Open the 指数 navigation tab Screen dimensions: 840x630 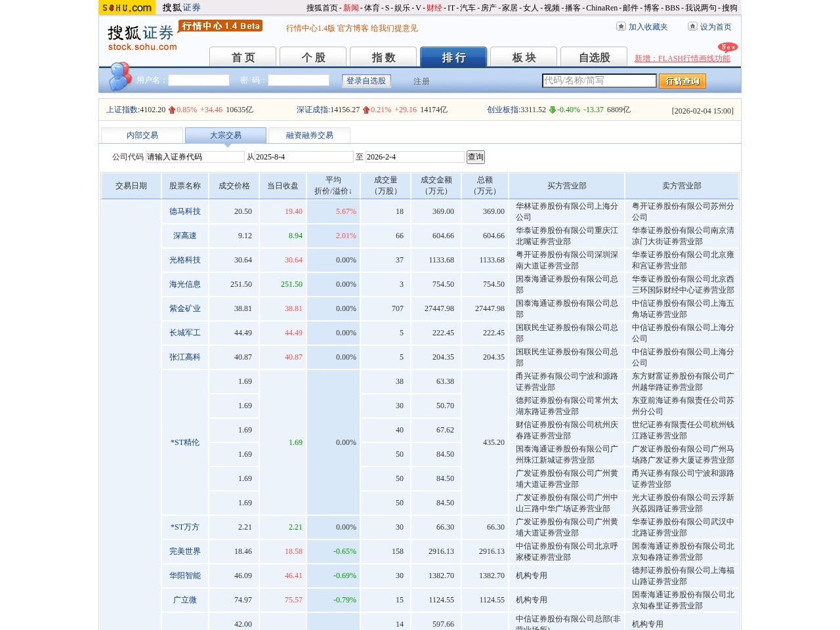tap(383, 57)
